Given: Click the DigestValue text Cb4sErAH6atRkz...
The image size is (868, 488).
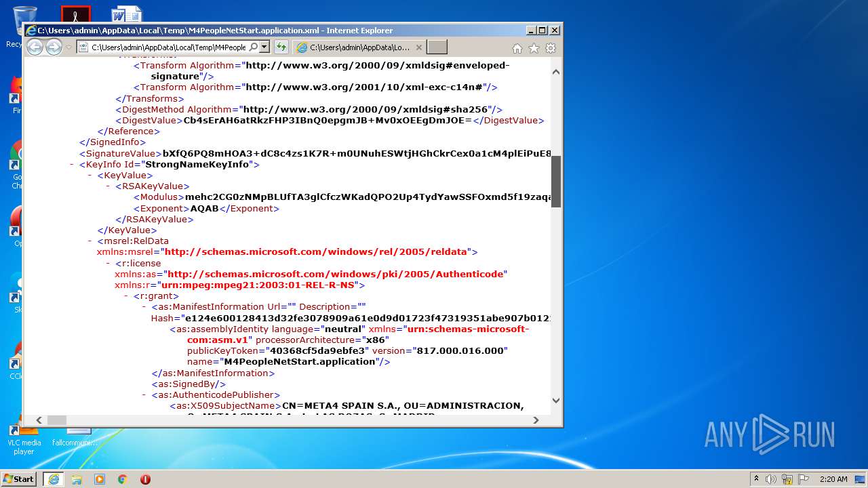Looking at the screenshot, I should click(328, 120).
